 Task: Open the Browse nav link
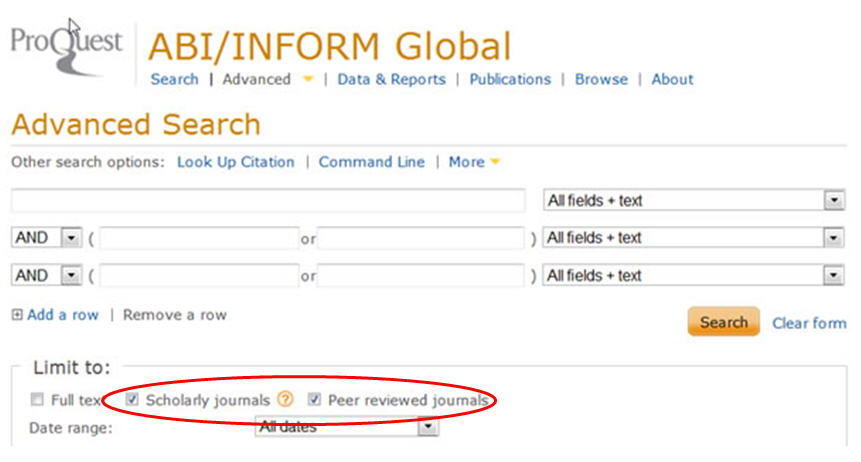(x=601, y=79)
